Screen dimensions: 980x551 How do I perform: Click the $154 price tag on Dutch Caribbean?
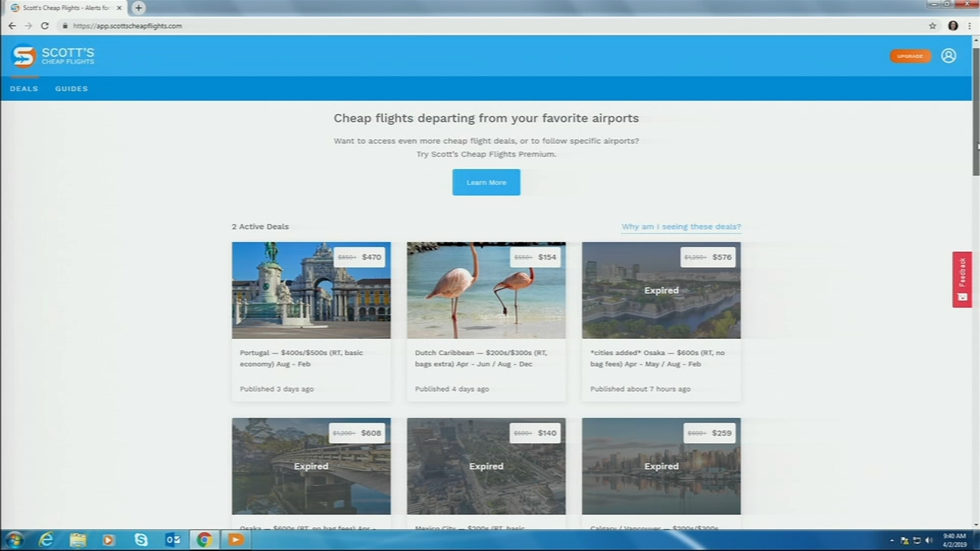(x=535, y=257)
